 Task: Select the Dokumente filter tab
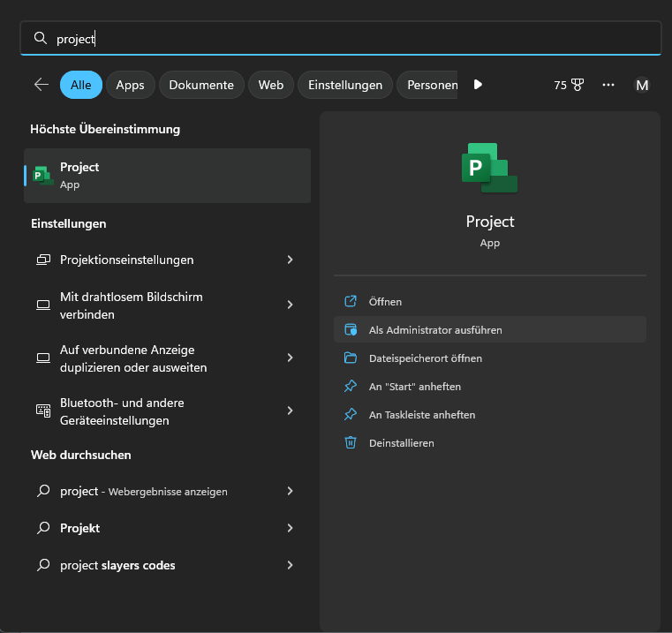pyautogui.click(x=201, y=85)
